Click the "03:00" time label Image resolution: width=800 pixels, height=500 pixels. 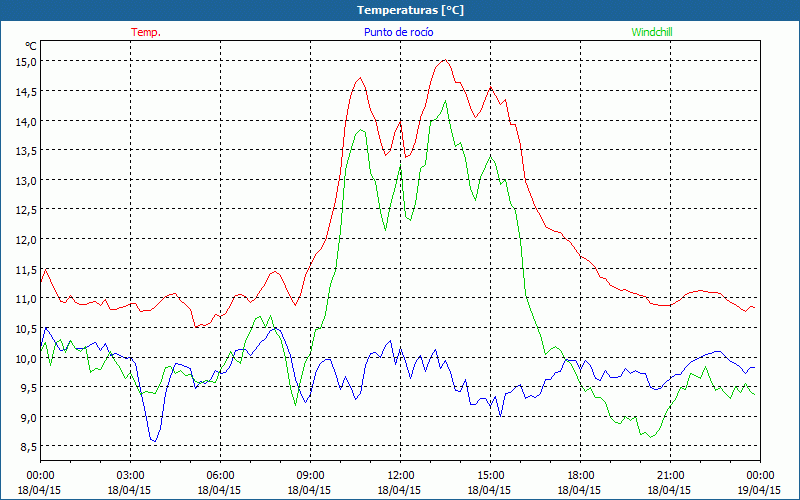[131, 476]
